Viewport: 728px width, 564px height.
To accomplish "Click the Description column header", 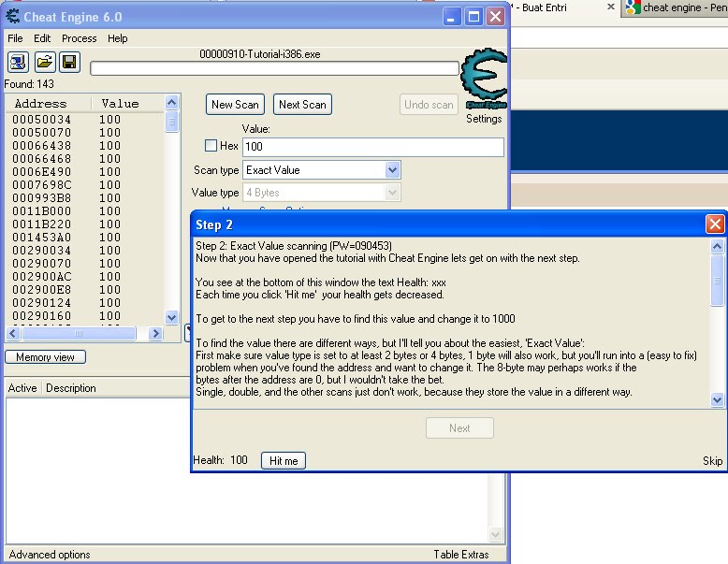I will pyautogui.click(x=70, y=388).
